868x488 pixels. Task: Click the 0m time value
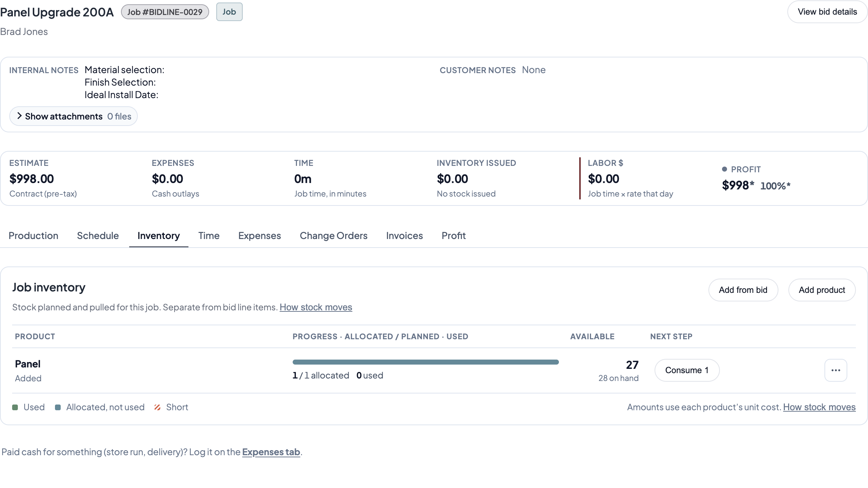(x=303, y=179)
